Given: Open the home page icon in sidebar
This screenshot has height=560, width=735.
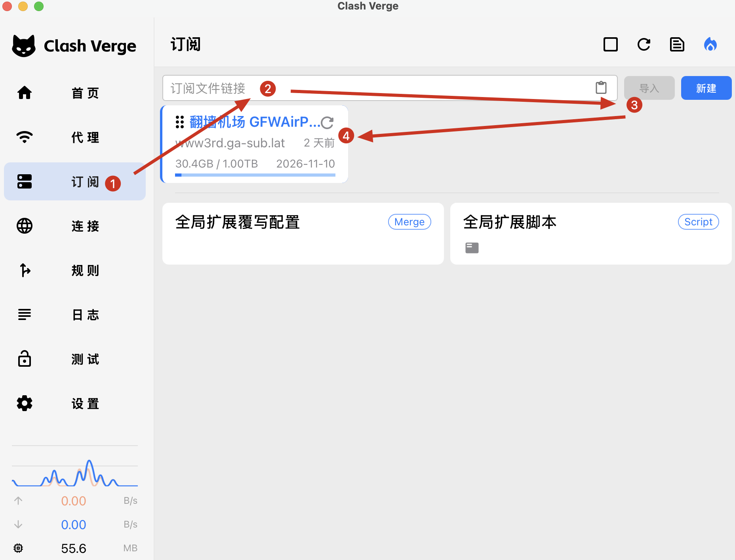Looking at the screenshot, I should (x=25, y=93).
